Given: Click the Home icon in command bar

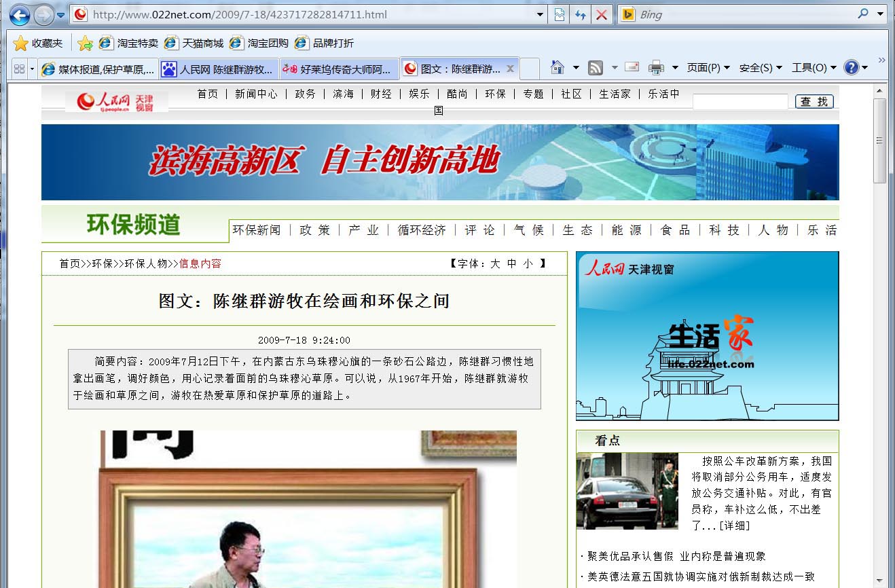Looking at the screenshot, I should pos(558,67).
